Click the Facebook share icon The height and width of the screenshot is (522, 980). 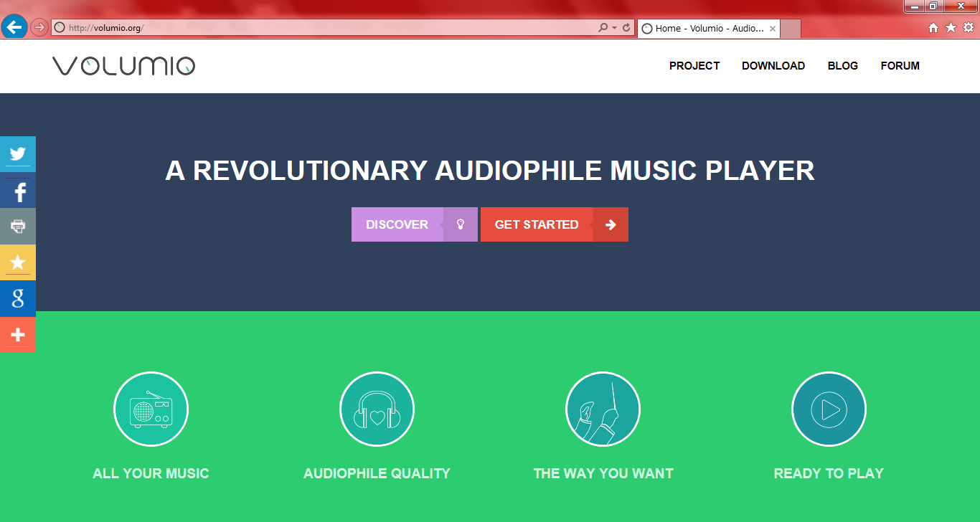[x=18, y=191]
